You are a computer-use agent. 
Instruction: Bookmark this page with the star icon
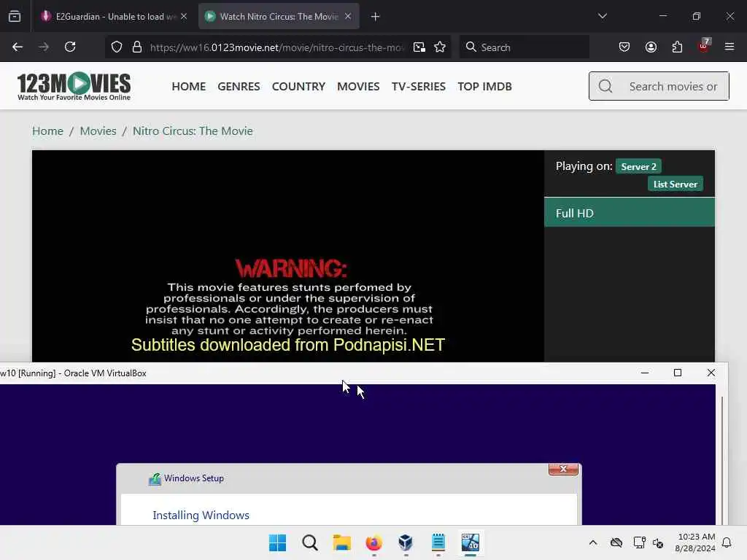[x=440, y=47]
